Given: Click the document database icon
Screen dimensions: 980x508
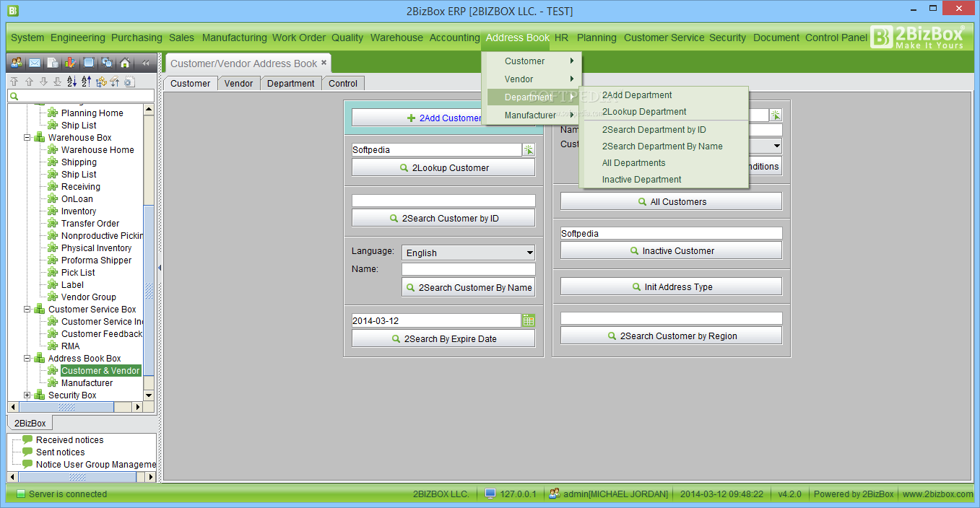Looking at the screenshot, I should pyautogui.click(x=53, y=63).
